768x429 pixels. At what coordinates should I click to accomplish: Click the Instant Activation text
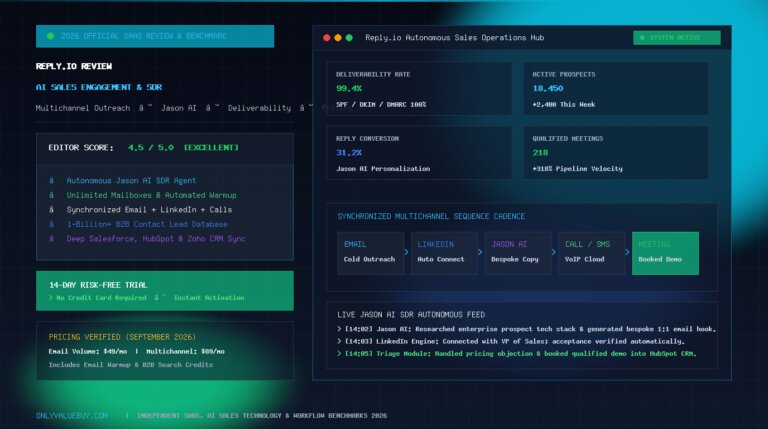pyautogui.click(x=209, y=298)
